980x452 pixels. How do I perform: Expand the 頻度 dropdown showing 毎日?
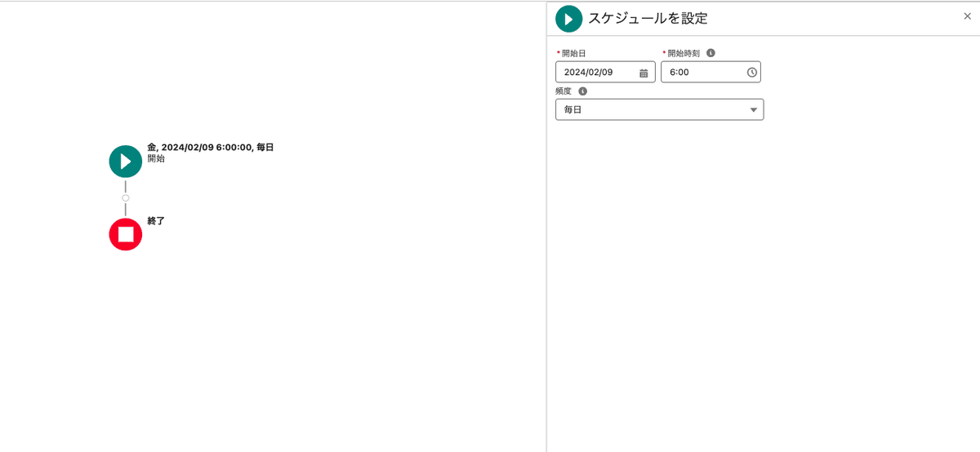tap(660, 109)
